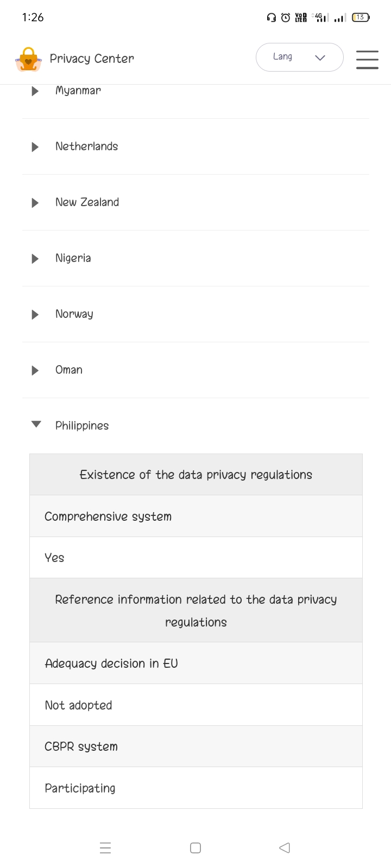Select the Netherlands country label
The width and height of the screenshot is (391, 868).
tap(86, 146)
